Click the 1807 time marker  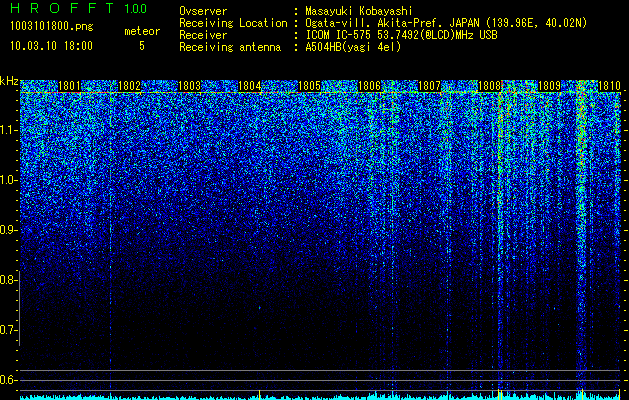(430, 86)
